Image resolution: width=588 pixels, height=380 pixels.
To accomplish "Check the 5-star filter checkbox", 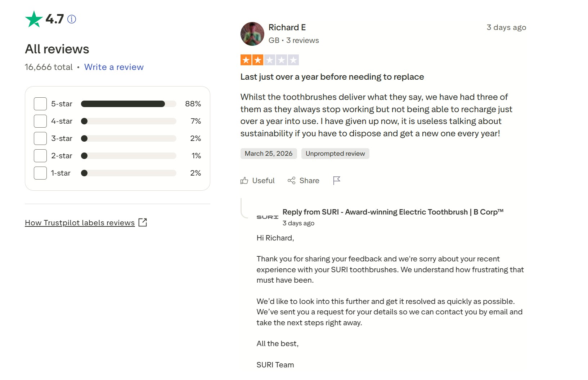I will (40, 104).
